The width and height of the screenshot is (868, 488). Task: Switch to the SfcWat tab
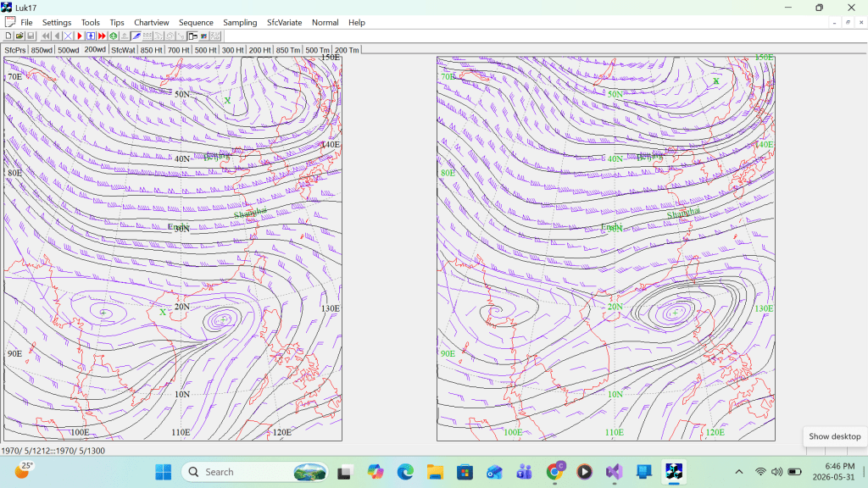click(x=123, y=50)
